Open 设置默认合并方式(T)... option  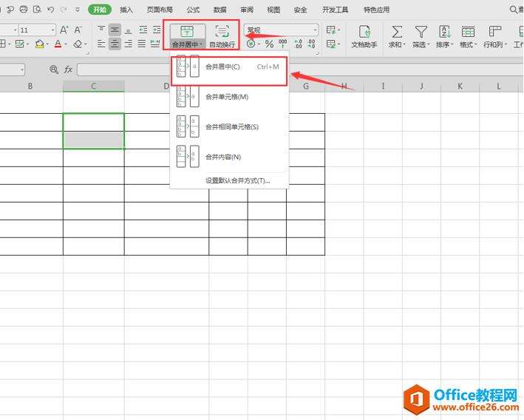pyautogui.click(x=238, y=181)
